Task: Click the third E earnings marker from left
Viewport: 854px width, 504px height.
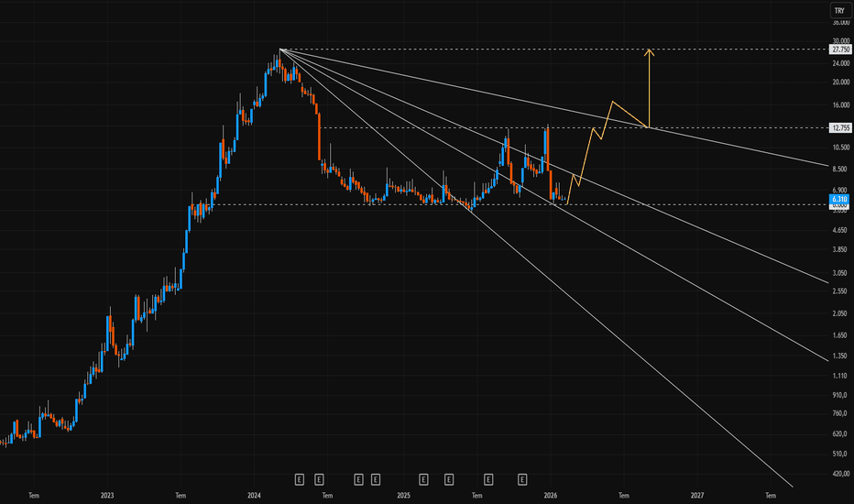Action: (358, 479)
